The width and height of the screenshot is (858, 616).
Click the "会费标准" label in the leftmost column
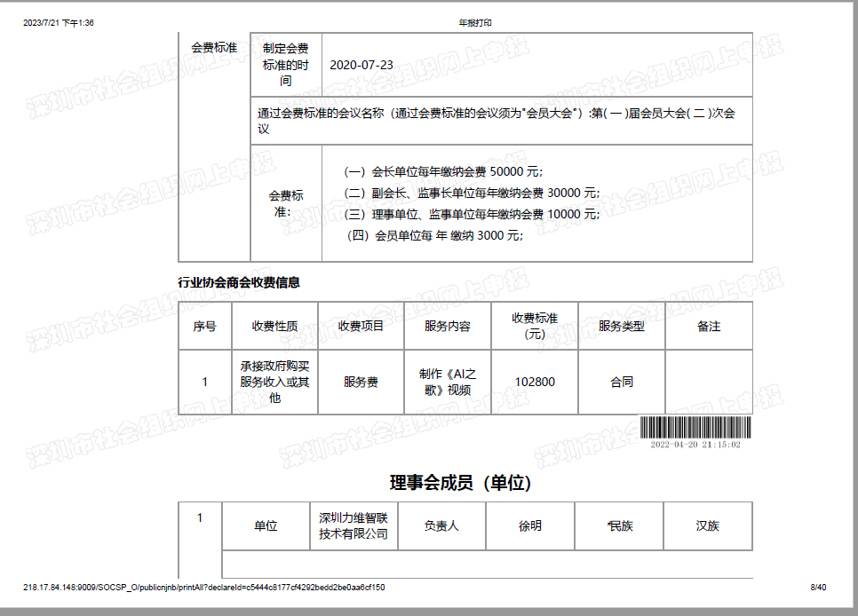(214, 48)
